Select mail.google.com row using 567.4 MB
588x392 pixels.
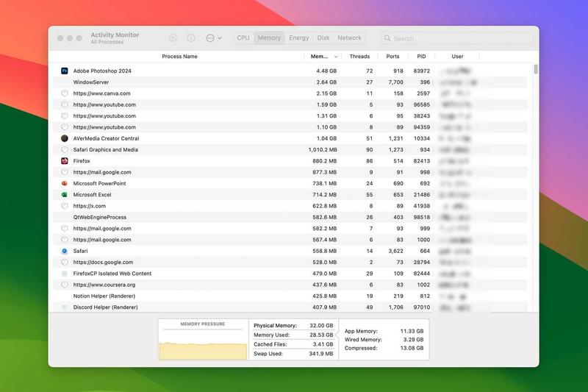[290, 240]
